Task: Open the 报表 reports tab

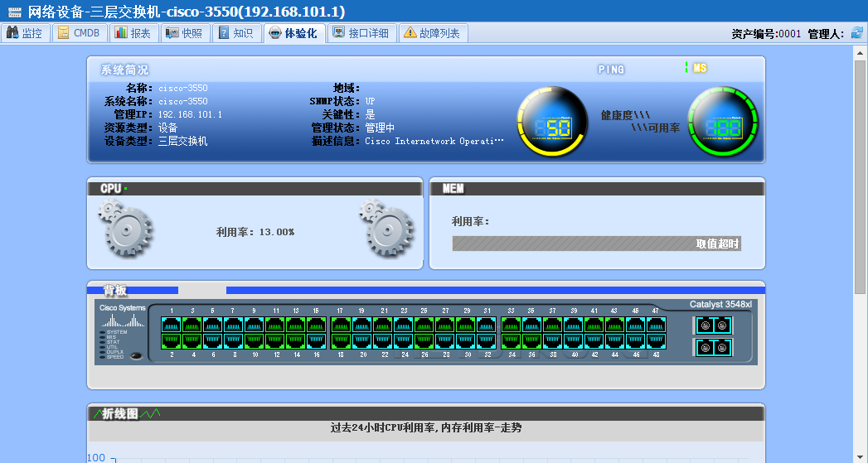Action: click(134, 33)
